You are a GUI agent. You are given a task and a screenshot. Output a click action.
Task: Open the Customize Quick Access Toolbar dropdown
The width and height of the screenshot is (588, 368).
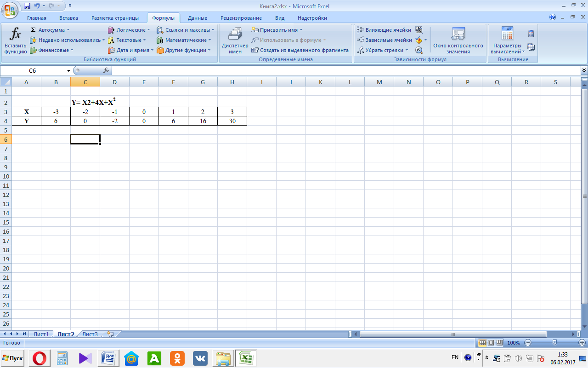click(x=70, y=6)
